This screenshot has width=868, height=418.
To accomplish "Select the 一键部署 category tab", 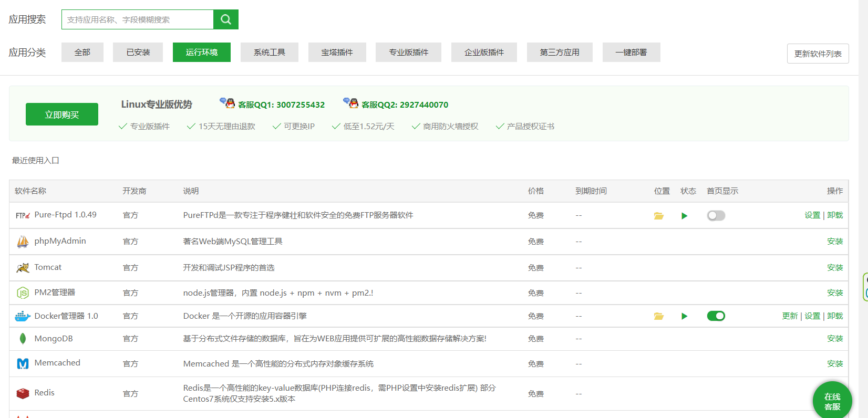I will 632,52.
